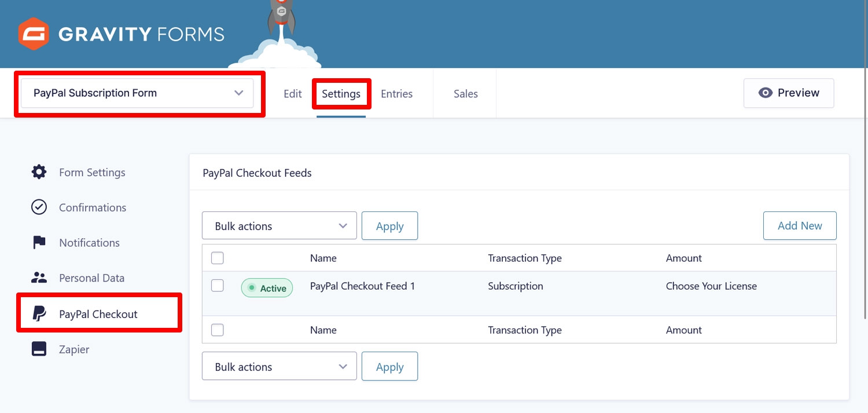Click the Add New feed button
The width and height of the screenshot is (868, 413).
tap(800, 226)
